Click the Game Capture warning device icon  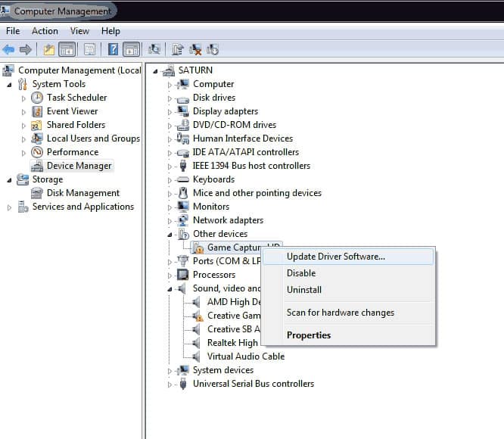point(198,248)
